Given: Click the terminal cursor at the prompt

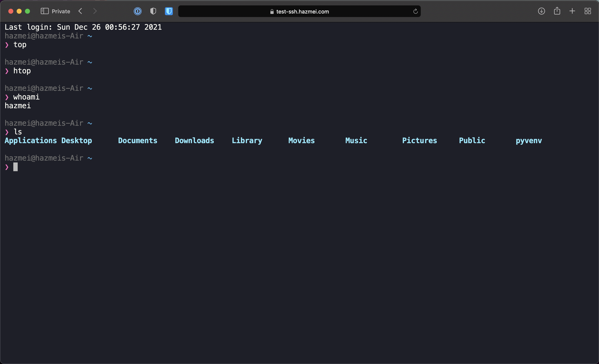Looking at the screenshot, I should coord(16,167).
